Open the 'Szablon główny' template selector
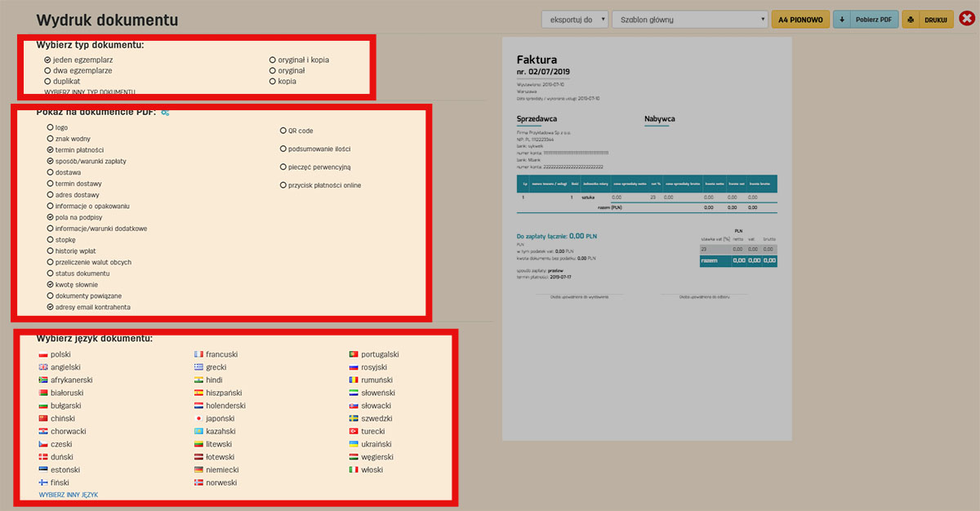Viewport: 980px width, 511px height. click(690, 19)
